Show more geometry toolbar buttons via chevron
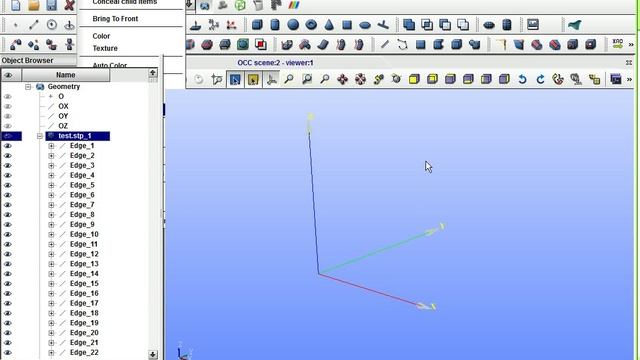 [631, 44]
